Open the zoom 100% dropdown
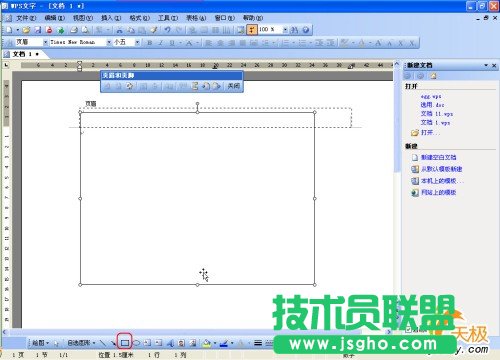 click(285, 30)
